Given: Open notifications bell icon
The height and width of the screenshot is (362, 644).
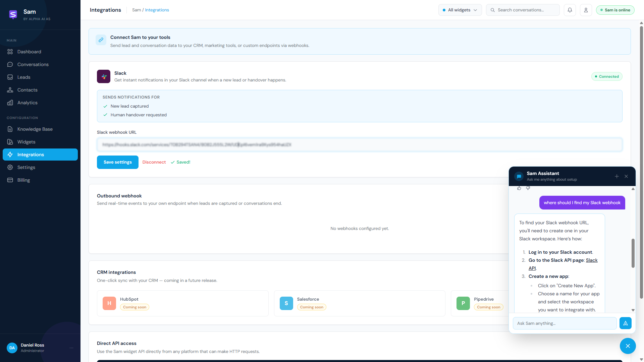Looking at the screenshot, I should coord(570,10).
